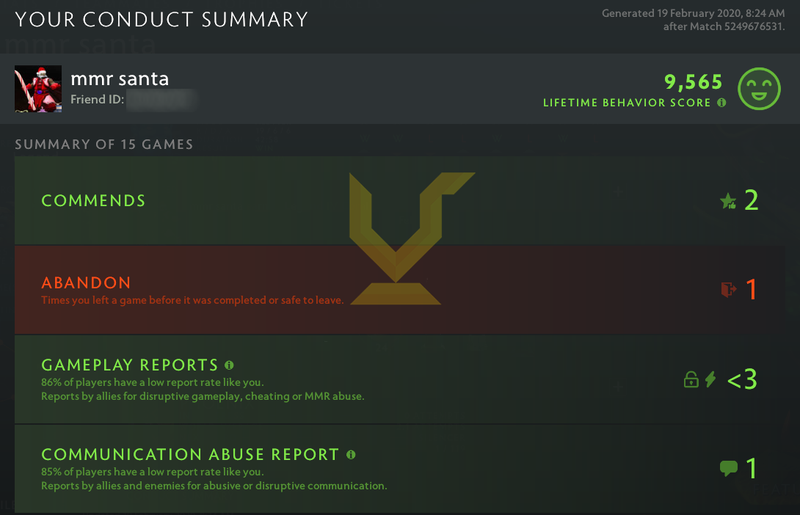Select the COMMUNICATION ABUSE REPORT heading
Screen dimensions: 800x515
pos(190,454)
